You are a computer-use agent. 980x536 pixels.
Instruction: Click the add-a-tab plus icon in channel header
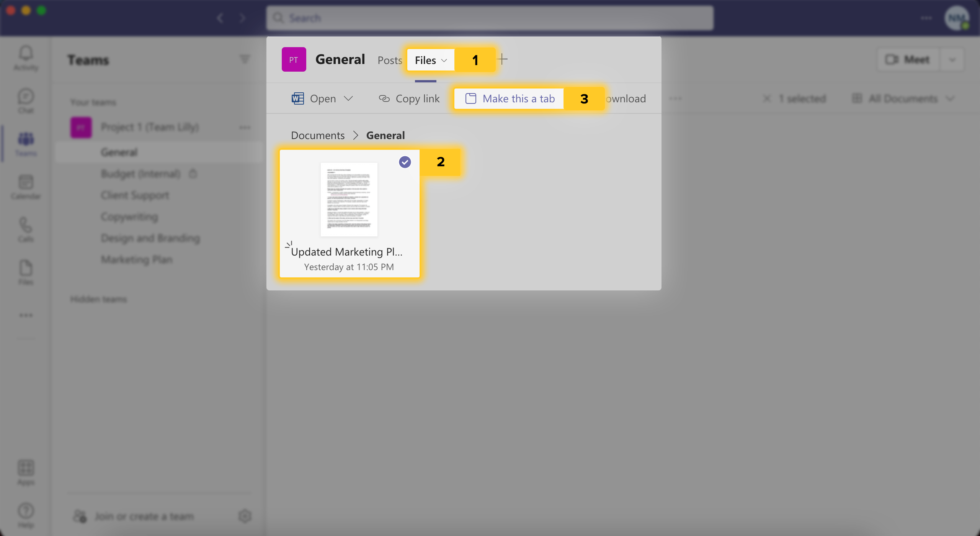(x=502, y=59)
